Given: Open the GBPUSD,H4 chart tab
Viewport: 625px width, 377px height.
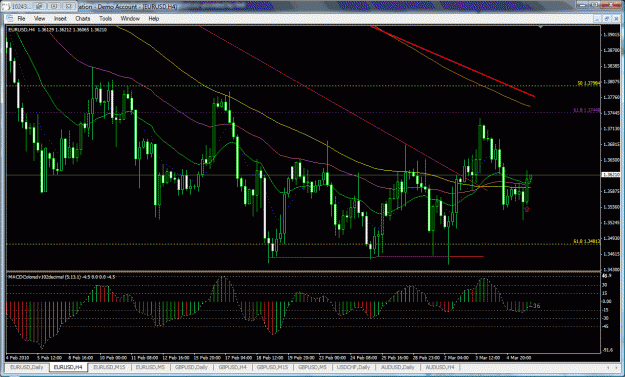Looking at the screenshot, I should click(232, 367).
